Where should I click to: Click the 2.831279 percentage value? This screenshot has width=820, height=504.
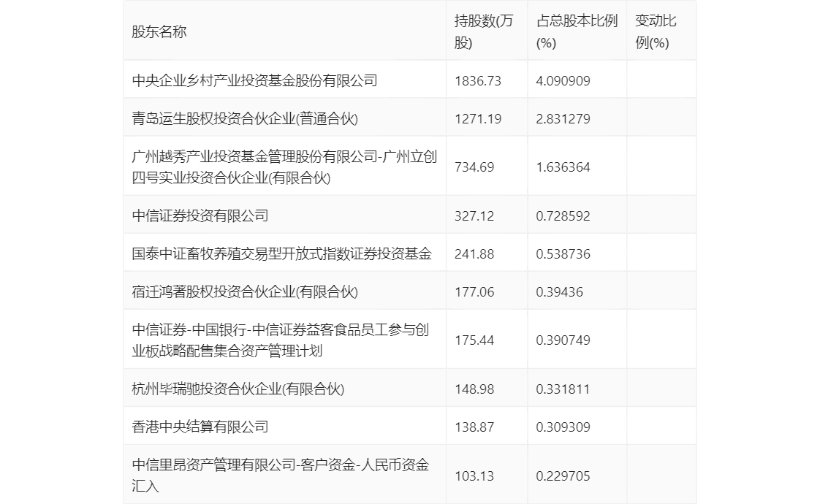[x=563, y=118]
